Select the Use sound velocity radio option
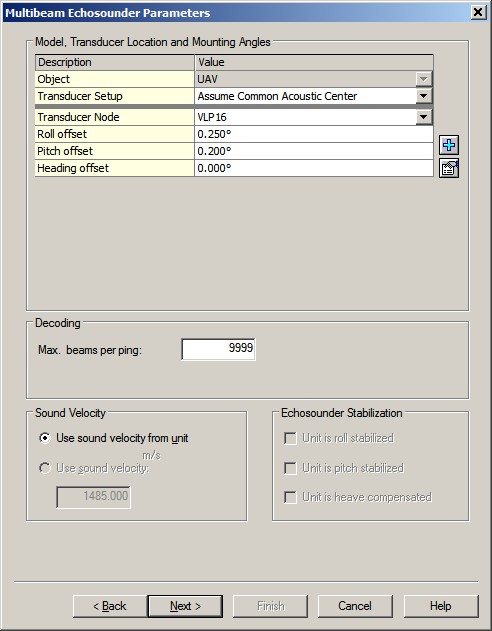The image size is (492, 631). [45, 468]
